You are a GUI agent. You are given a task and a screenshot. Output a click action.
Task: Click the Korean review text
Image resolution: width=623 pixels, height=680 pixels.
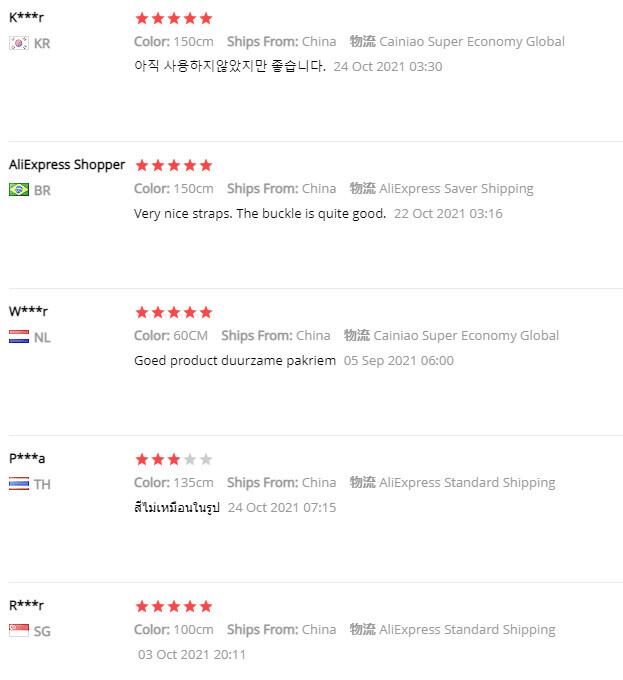coord(230,66)
